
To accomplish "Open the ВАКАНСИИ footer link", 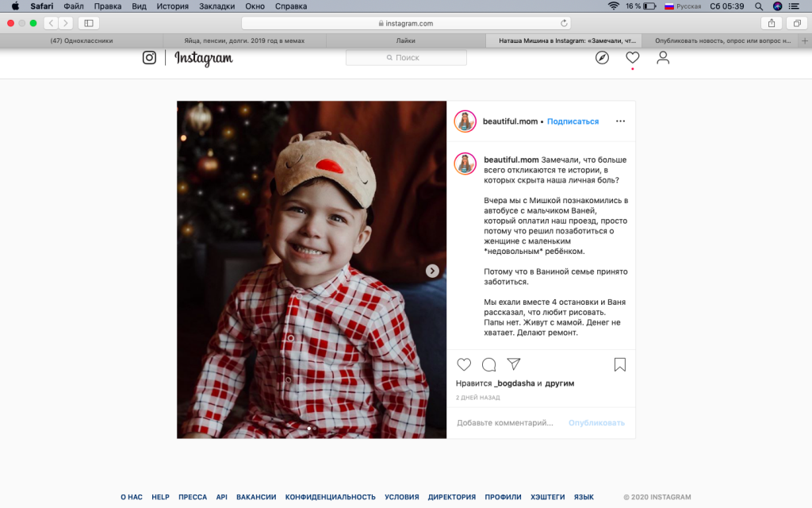I will [x=256, y=497].
